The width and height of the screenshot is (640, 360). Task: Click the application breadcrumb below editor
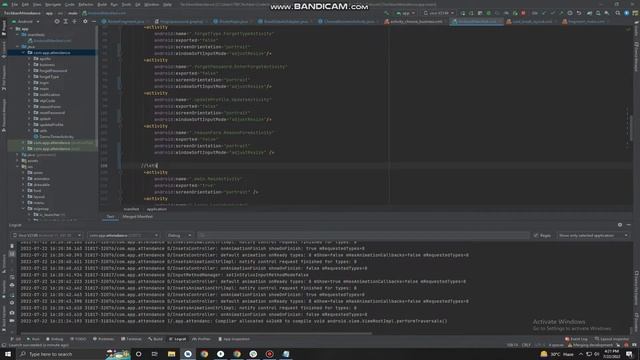157,209
